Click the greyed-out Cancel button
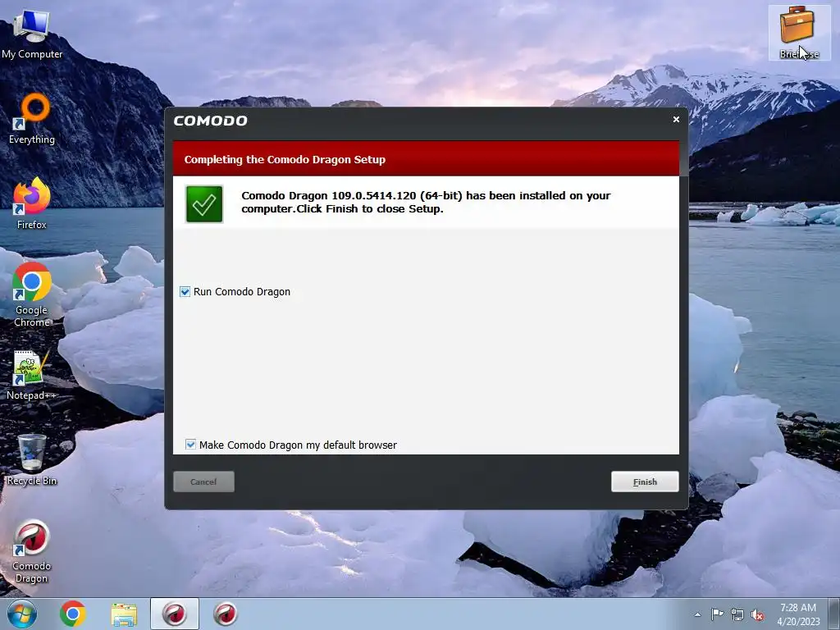Screen dimensions: 840x630 coord(203,482)
